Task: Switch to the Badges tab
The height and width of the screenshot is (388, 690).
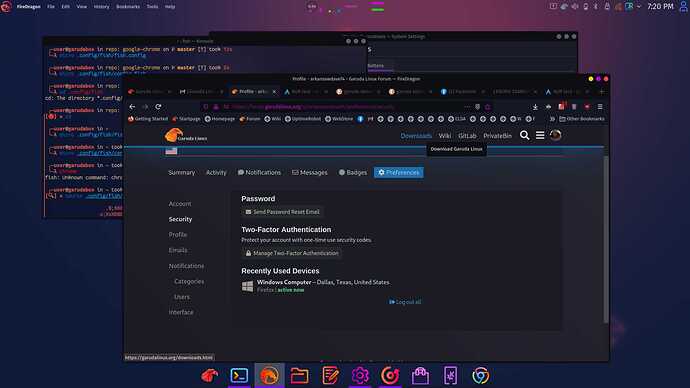Action: (352, 172)
